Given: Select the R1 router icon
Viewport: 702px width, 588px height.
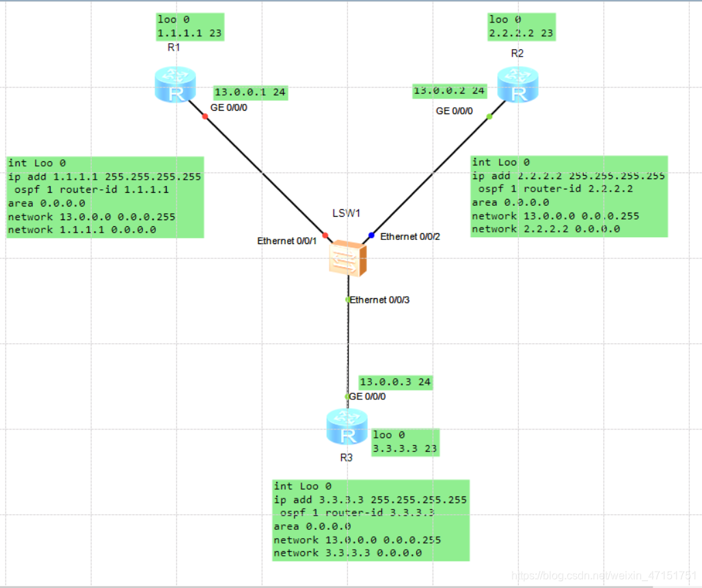Looking at the screenshot, I should point(175,83).
